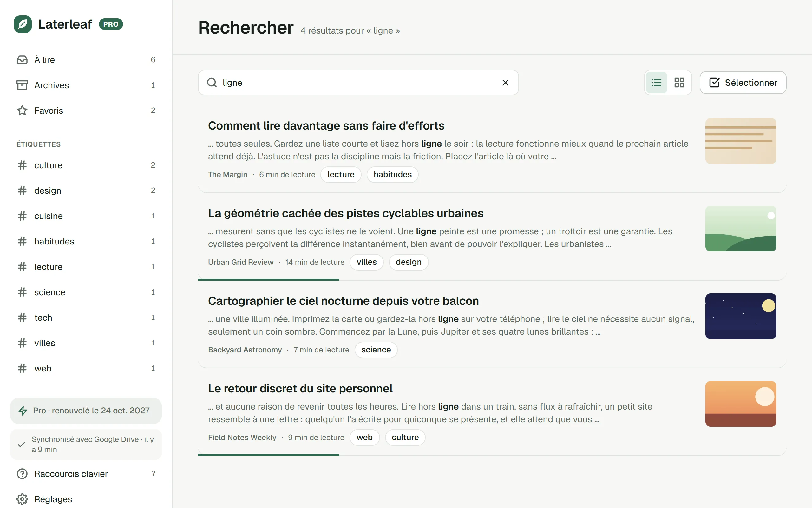The width and height of the screenshot is (812, 508).
Task: Click the hash icon beside villes
Action: [22, 343]
